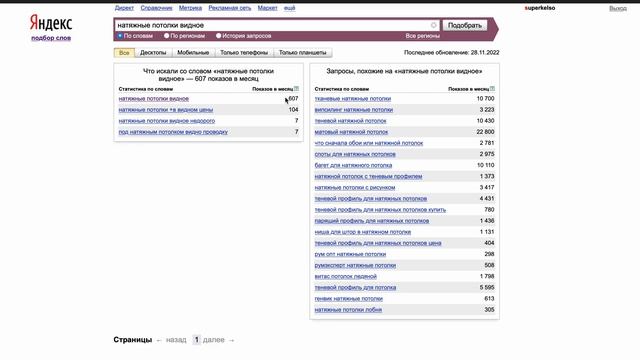Open query теневой натяжной потолок
Screen dimensions: 640x360
350,121
